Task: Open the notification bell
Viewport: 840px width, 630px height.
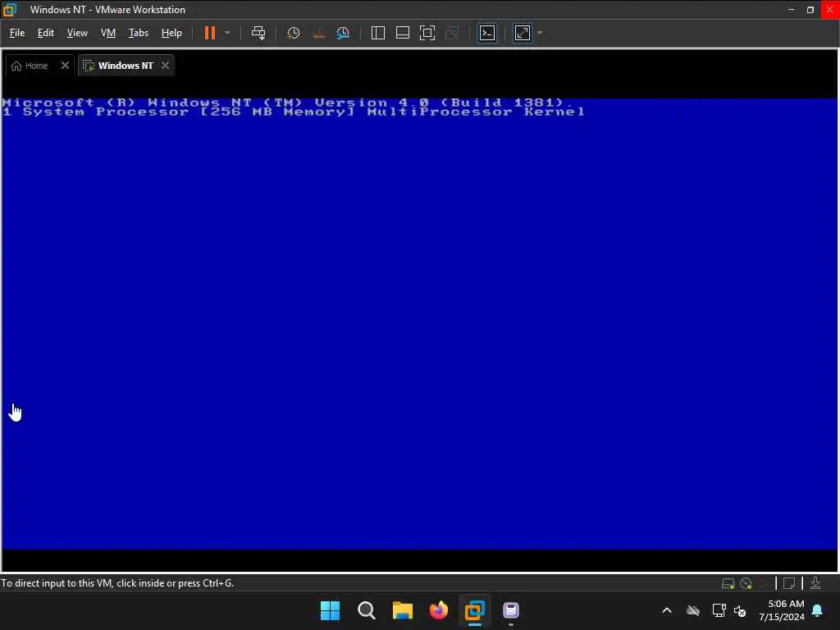Action: pyautogui.click(x=818, y=610)
